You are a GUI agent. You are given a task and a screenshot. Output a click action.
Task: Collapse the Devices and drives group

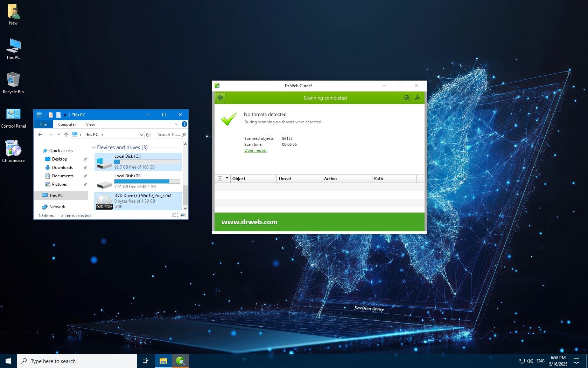click(x=93, y=148)
